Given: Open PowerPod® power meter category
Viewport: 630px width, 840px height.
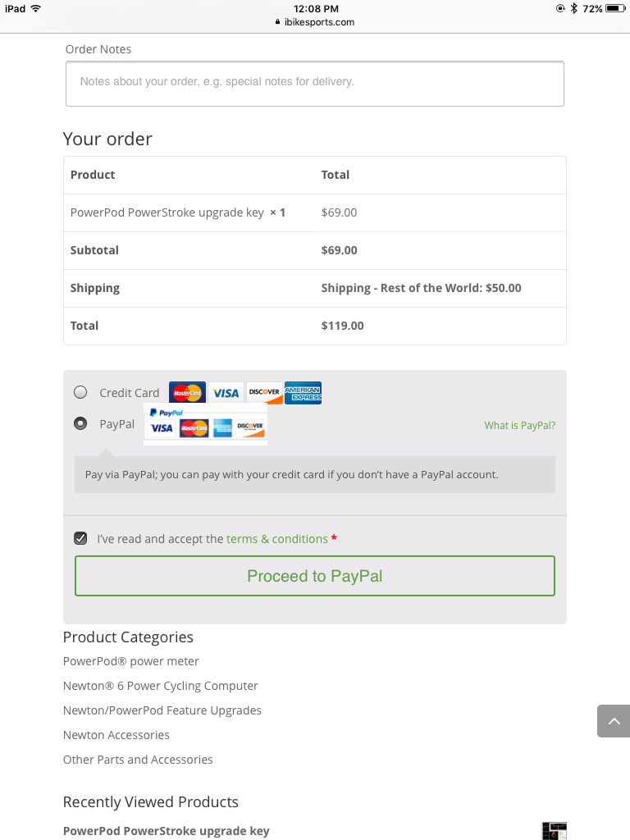Looking at the screenshot, I should point(130,661).
